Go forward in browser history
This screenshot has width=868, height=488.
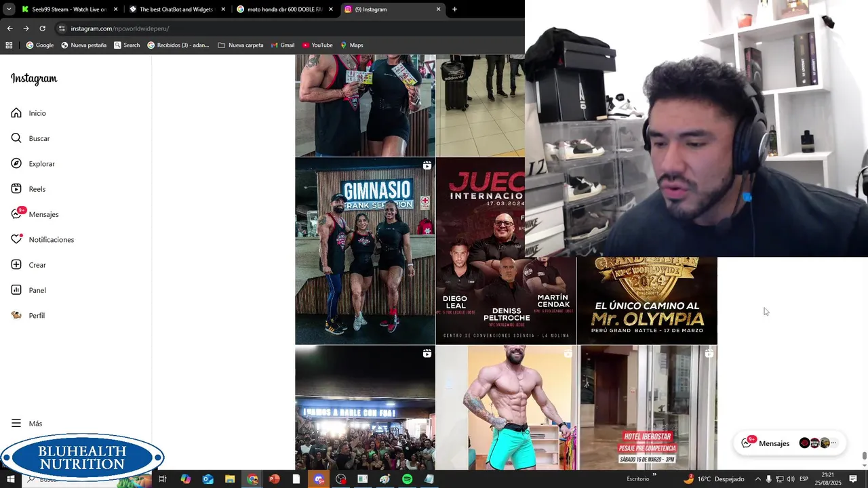point(26,28)
